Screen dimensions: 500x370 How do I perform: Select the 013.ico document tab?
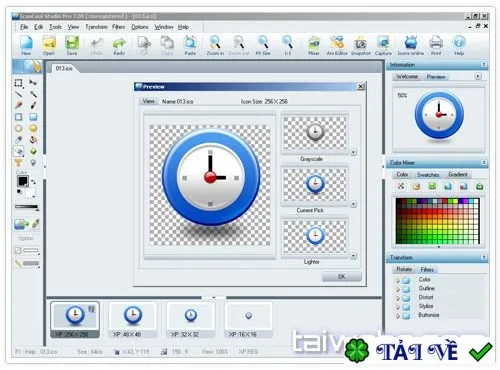tap(64, 68)
